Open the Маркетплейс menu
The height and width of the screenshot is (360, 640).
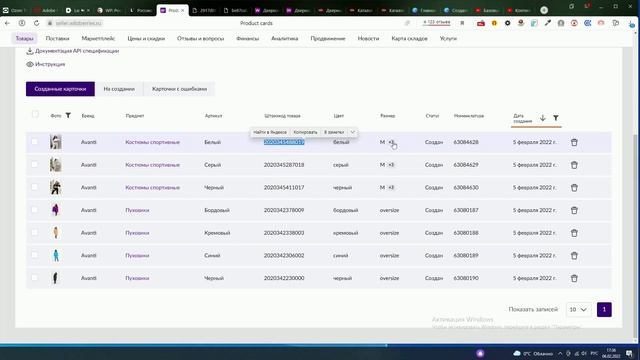click(x=98, y=38)
